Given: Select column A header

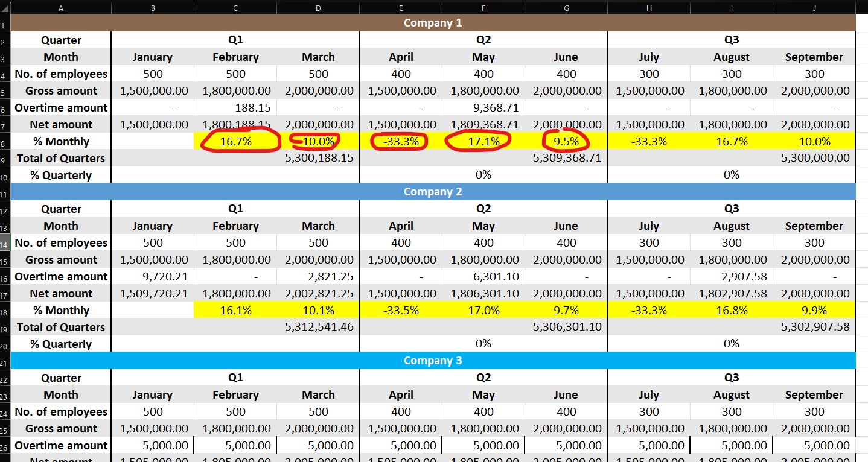Looking at the screenshot, I should 61,8.
